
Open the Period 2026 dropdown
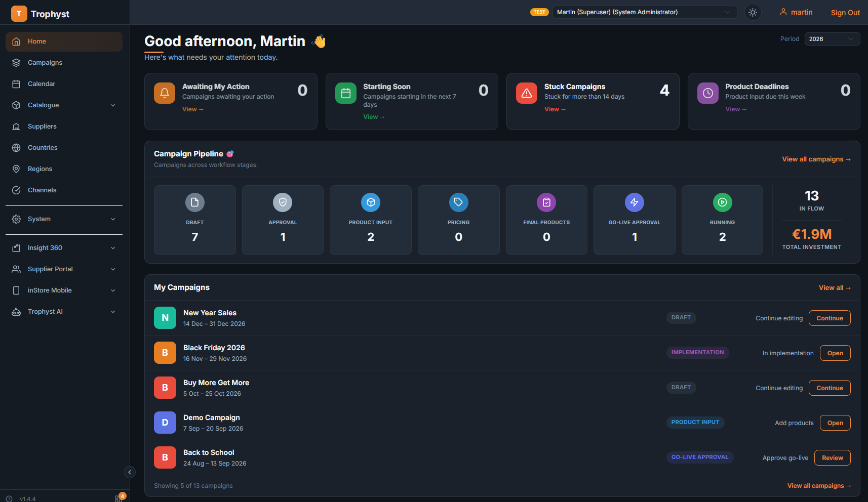coord(832,39)
